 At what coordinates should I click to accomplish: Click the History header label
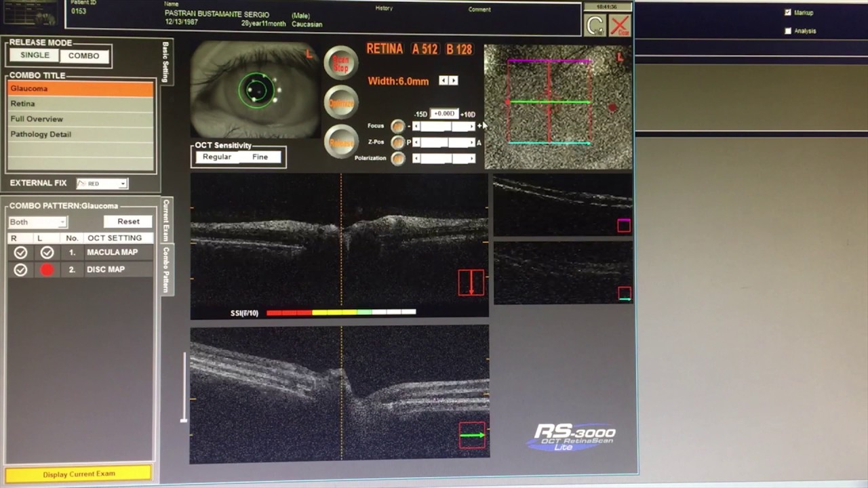coord(384,9)
